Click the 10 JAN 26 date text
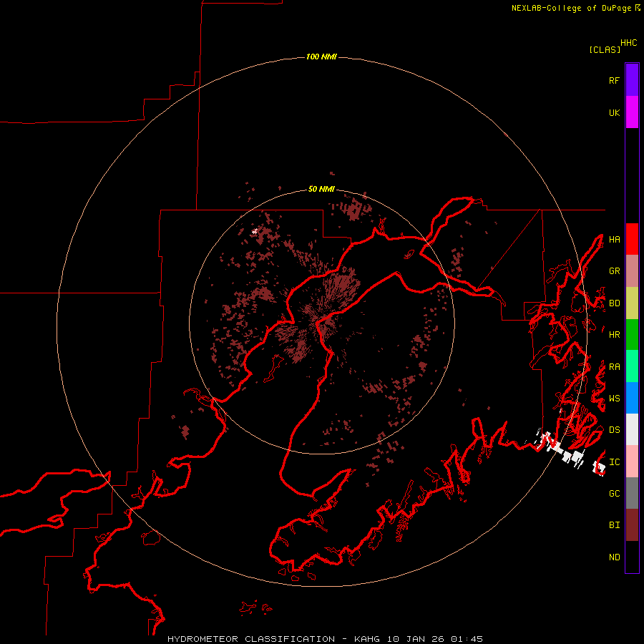Screen dimensions: 644x644 pyautogui.click(x=416, y=639)
